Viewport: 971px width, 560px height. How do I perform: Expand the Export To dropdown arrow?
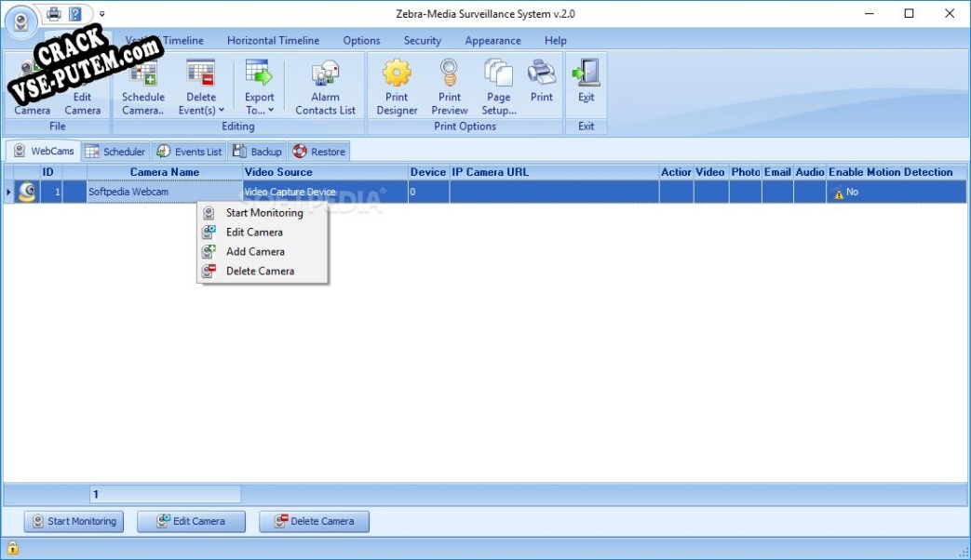point(271,110)
